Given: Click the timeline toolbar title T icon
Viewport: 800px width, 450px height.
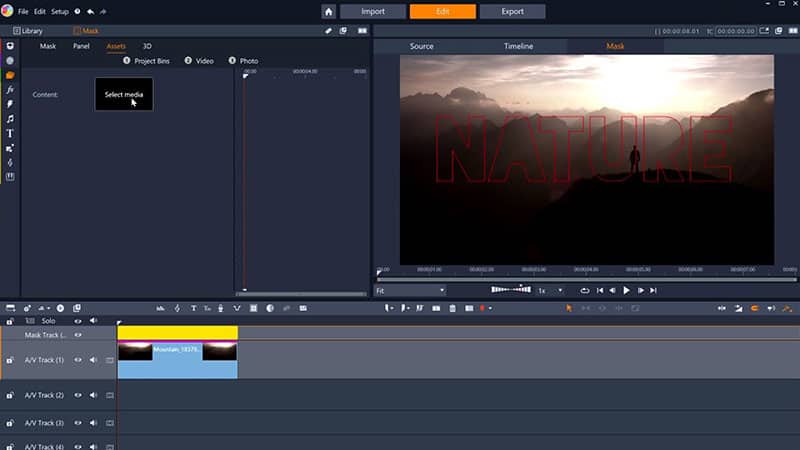Looking at the screenshot, I should 193,308.
